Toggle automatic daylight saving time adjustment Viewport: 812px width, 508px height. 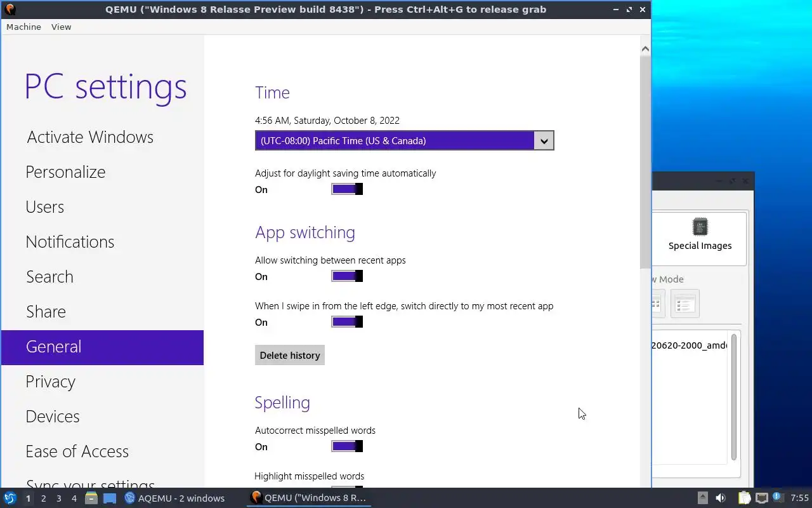[x=347, y=189]
